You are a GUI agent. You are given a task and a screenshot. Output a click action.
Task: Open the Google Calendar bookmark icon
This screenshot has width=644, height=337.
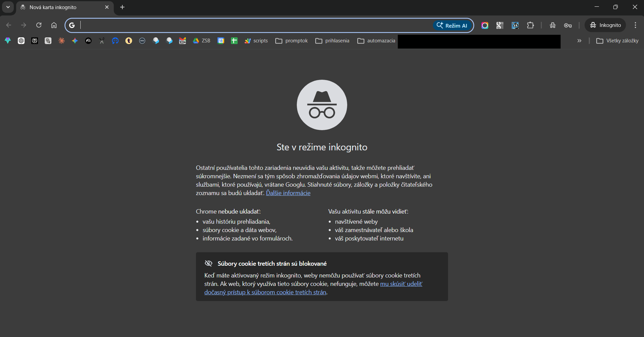221,40
